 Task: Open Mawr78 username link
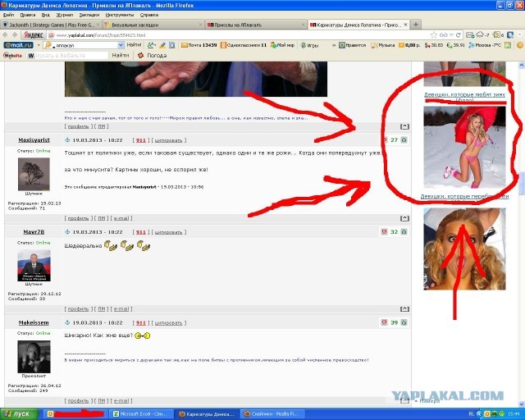click(x=34, y=232)
